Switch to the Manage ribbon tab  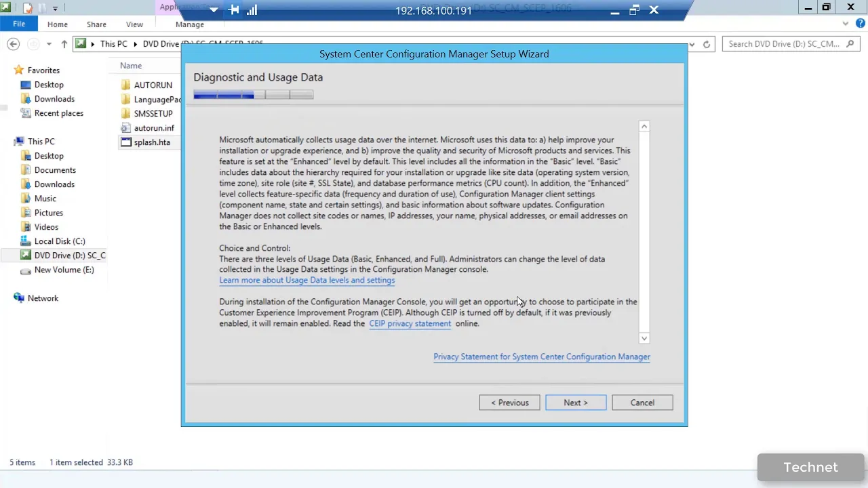click(190, 24)
